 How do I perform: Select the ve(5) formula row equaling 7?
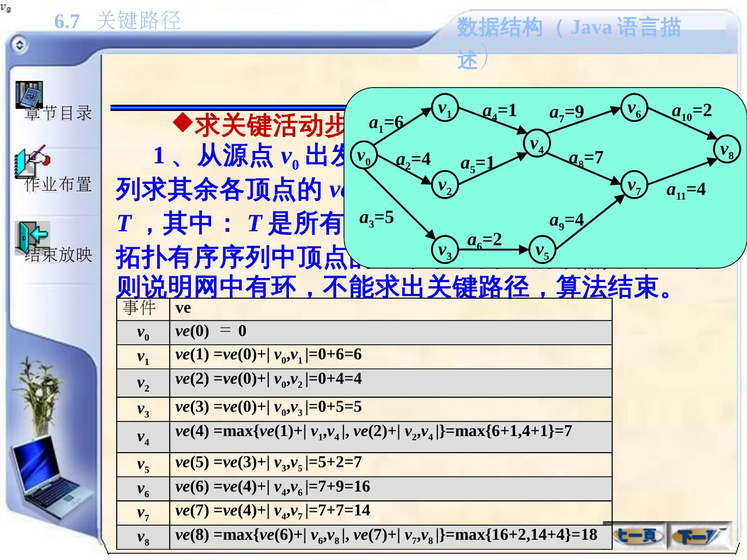tap(391, 465)
